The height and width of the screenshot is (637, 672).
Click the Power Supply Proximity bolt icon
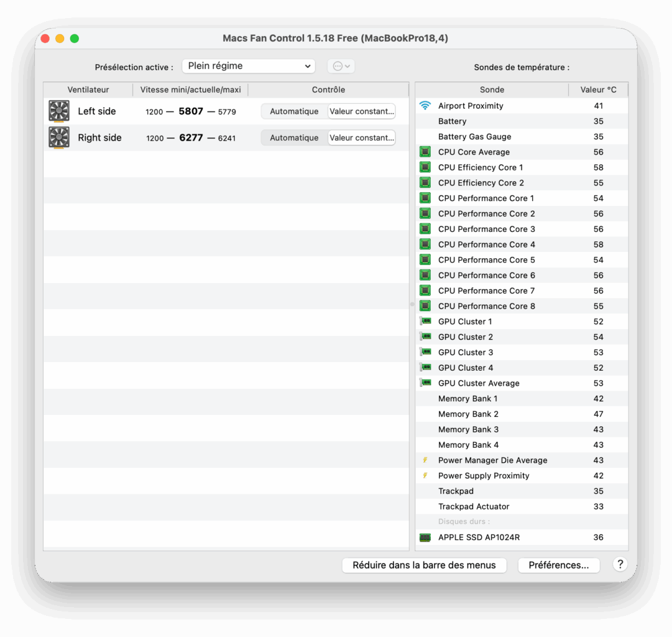425,476
